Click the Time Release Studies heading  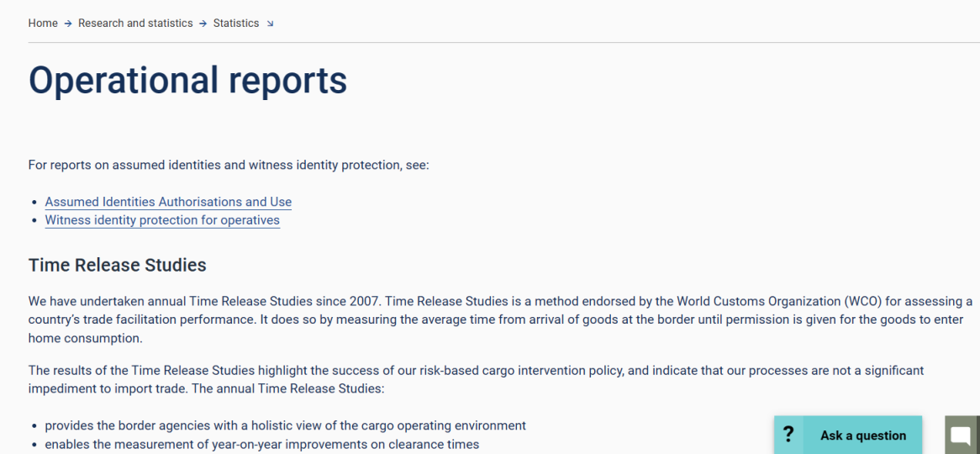pyautogui.click(x=118, y=265)
